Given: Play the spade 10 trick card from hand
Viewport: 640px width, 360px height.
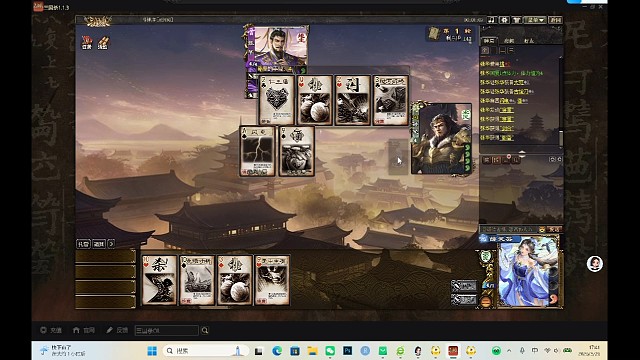Looking at the screenshot, I should (x=197, y=280).
